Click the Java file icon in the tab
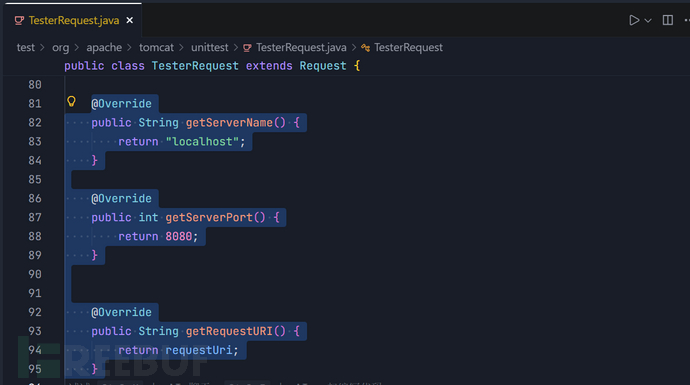 19,21
